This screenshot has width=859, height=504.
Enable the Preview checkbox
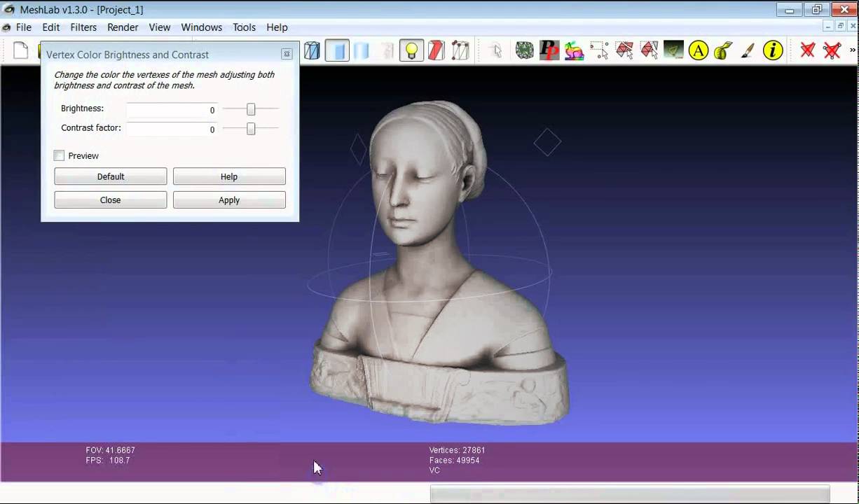coord(60,155)
